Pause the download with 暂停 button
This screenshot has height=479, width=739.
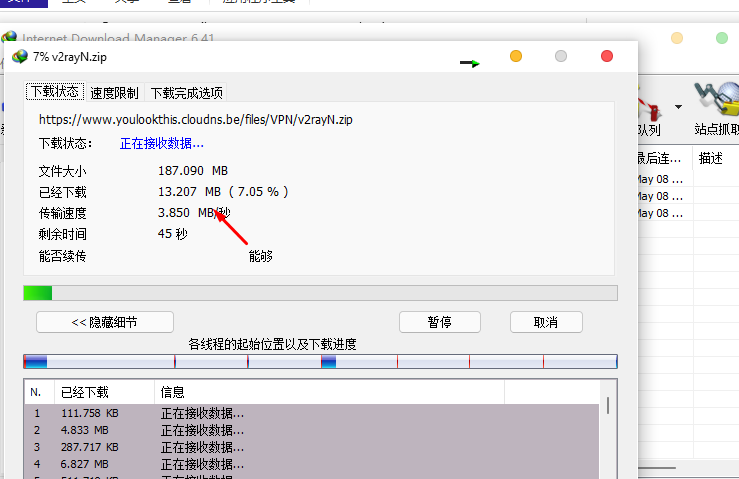(440, 322)
